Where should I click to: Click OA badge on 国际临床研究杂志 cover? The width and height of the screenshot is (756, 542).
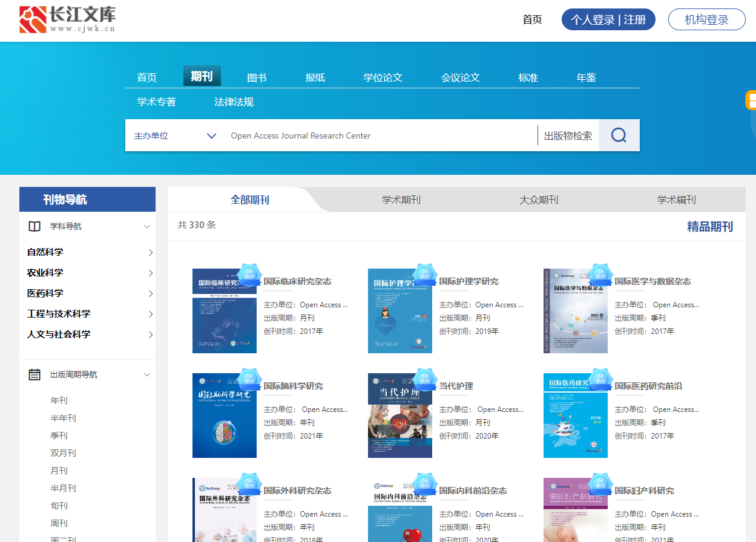tap(249, 275)
